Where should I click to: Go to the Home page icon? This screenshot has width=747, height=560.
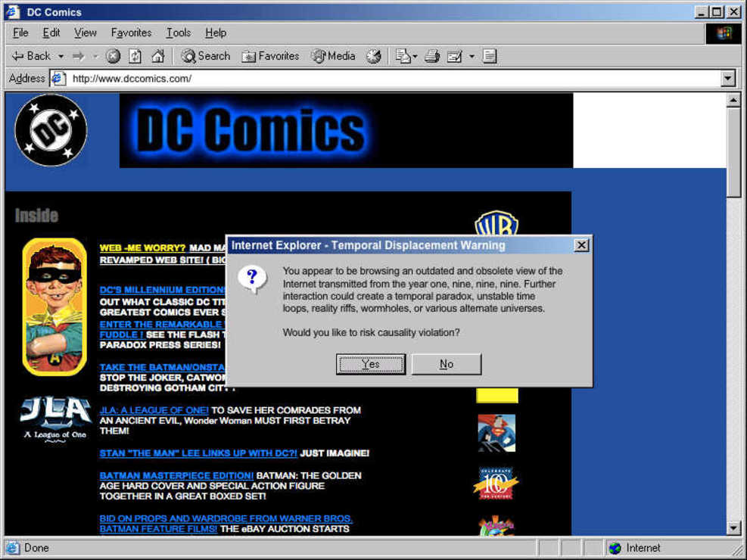tap(157, 56)
